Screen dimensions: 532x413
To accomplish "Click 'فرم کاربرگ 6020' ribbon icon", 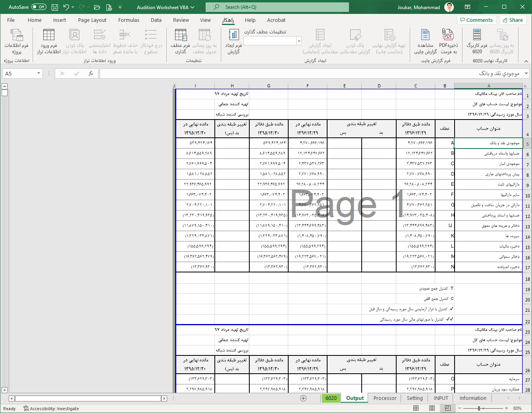I will [x=477, y=41].
